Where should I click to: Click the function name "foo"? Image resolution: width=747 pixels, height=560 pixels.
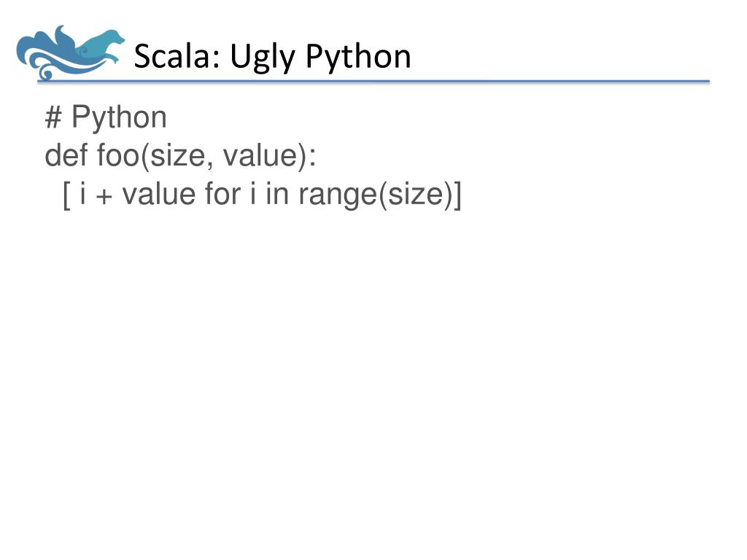(118, 155)
